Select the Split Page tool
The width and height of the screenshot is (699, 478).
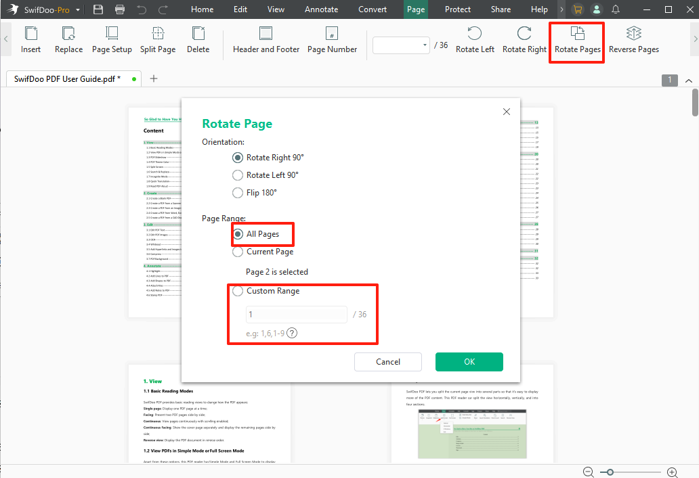(158, 40)
